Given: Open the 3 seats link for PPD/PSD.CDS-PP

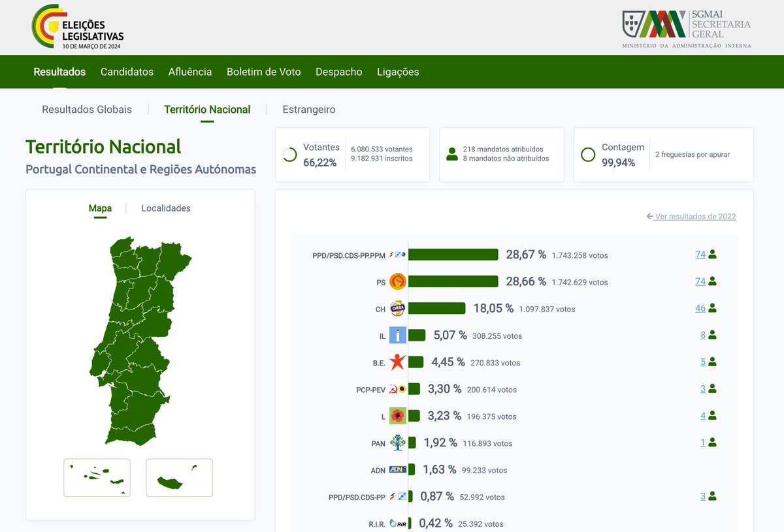Looking at the screenshot, I should coord(703,496).
